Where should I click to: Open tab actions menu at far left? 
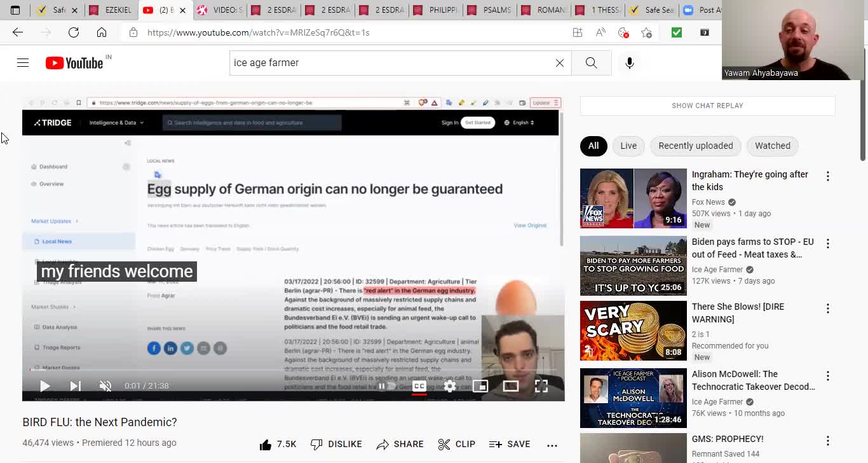point(15,10)
